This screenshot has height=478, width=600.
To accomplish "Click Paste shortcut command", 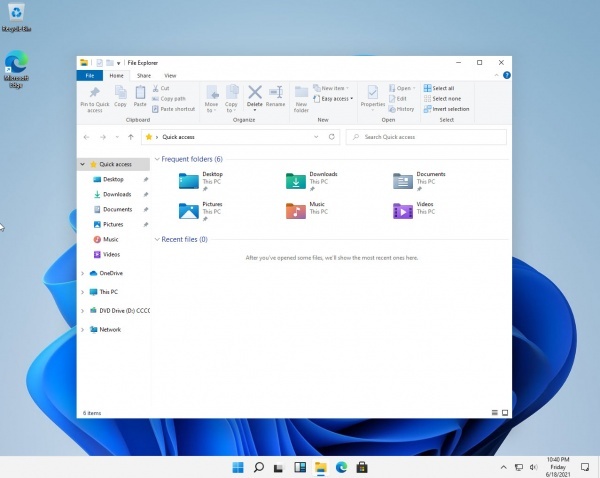I will [173, 109].
